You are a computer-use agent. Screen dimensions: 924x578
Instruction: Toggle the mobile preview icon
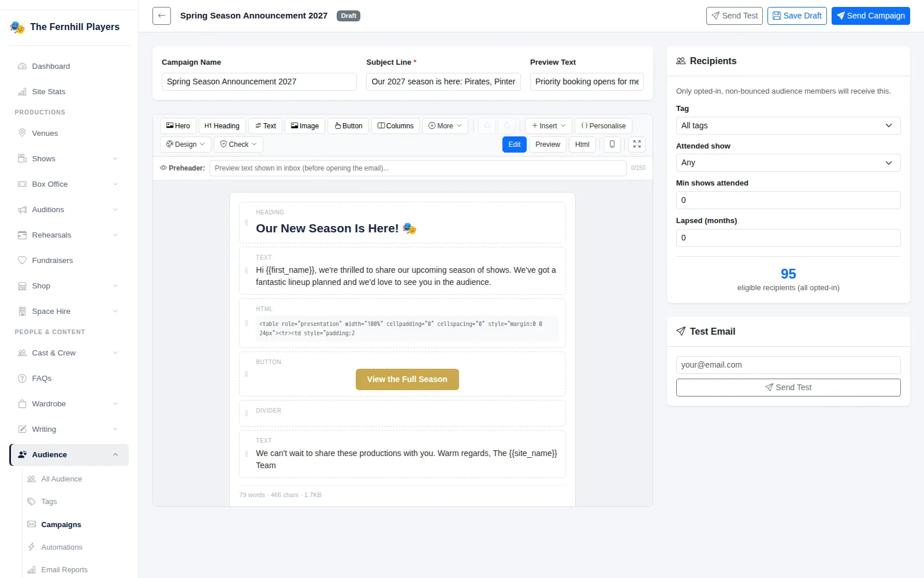pyautogui.click(x=612, y=144)
